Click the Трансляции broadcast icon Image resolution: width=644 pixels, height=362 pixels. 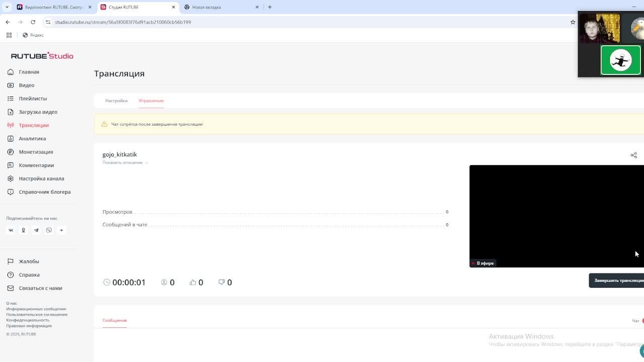point(11,125)
